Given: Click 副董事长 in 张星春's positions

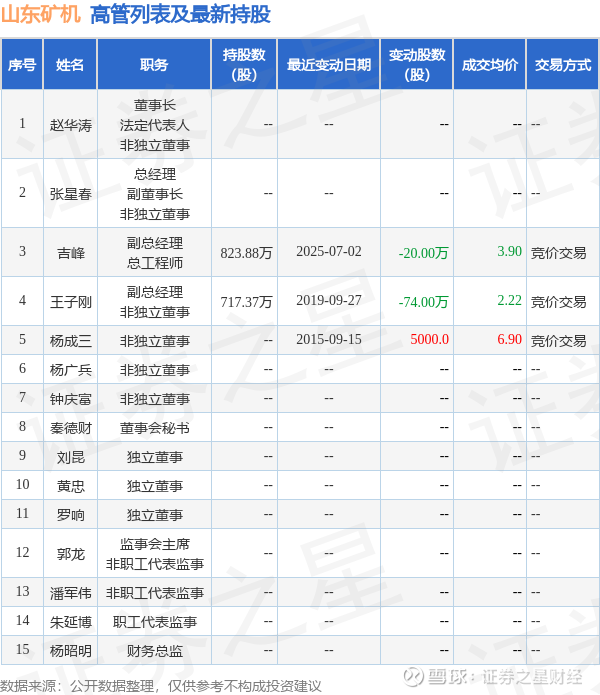Looking at the screenshot, I should (155, 194).
